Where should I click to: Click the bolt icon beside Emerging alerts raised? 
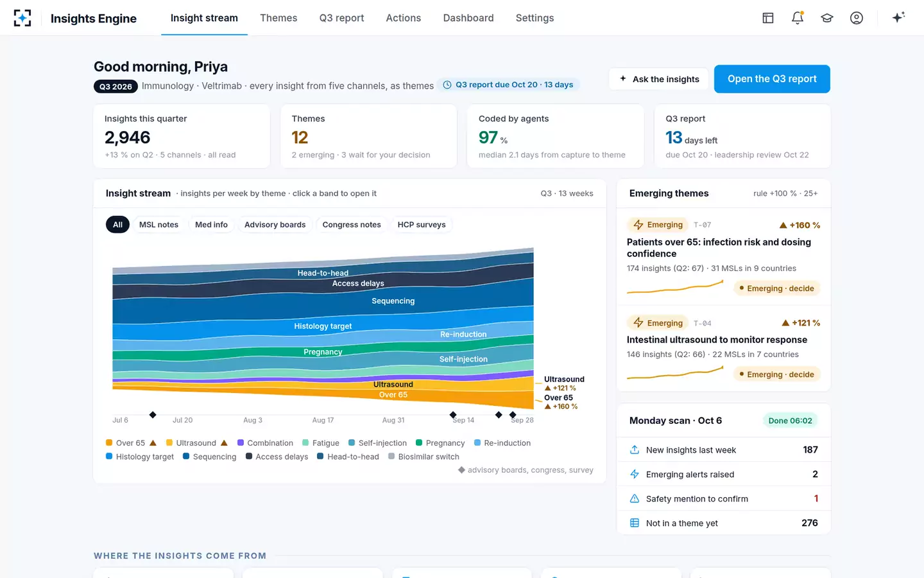(x=635, y=474)
